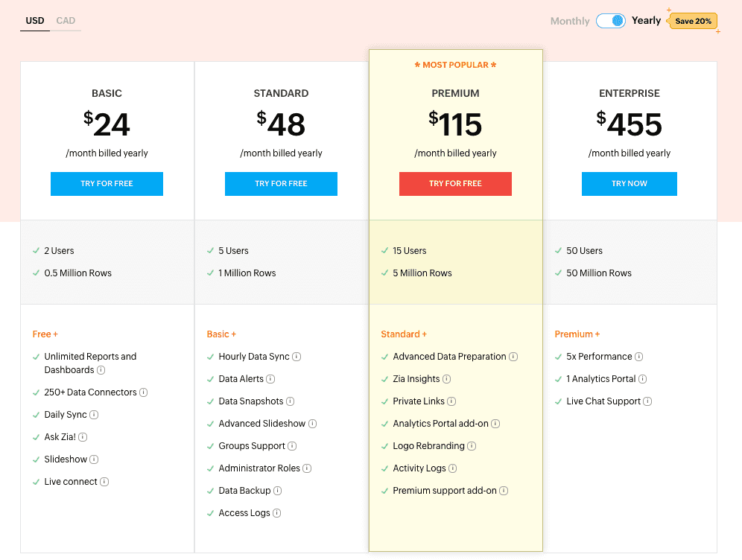Choose Yearly billing label
Image resolution: width=742 pixels, height=560 pixels.
[646, 20]
